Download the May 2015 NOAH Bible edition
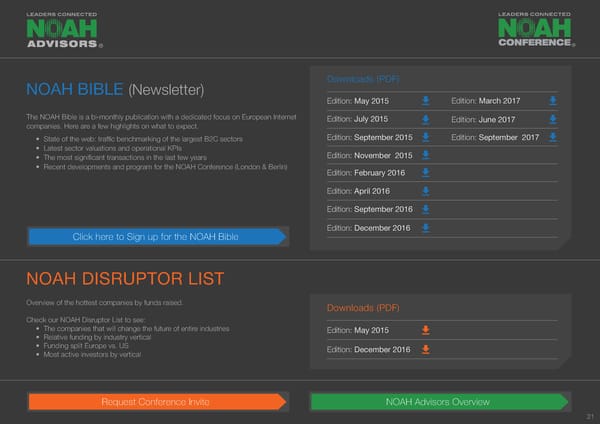Screen dimensions: 600x424 (x=425, y=101)
